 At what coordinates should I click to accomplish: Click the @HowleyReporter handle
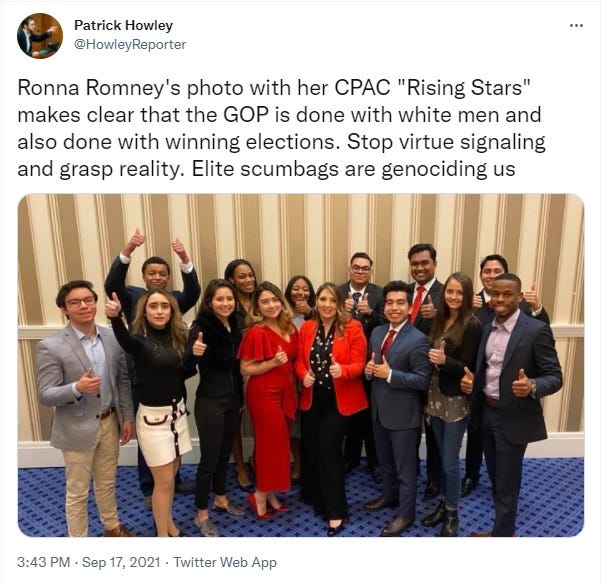(x=130, y=45)
